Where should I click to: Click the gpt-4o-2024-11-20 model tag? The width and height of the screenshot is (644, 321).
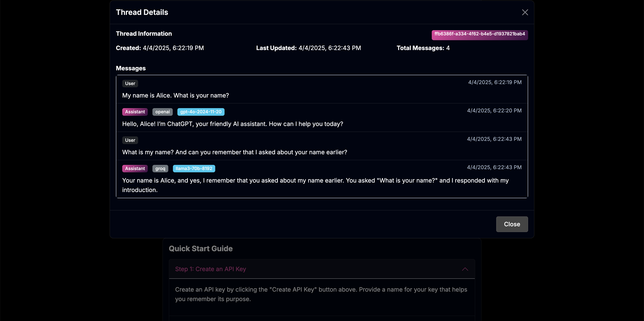coord(201,112)
